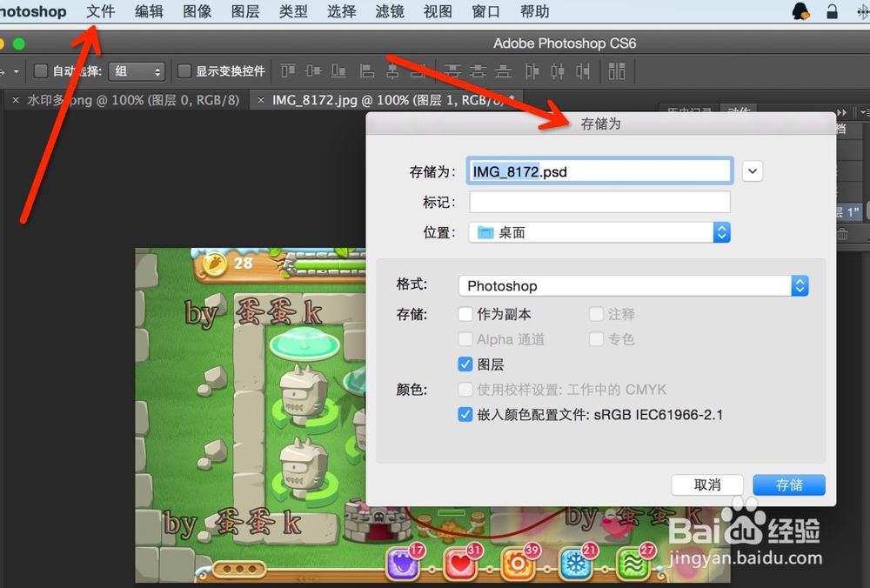Open the 图像 menu
The width and height of the screenshot is (870, 588).
(197, 11)
